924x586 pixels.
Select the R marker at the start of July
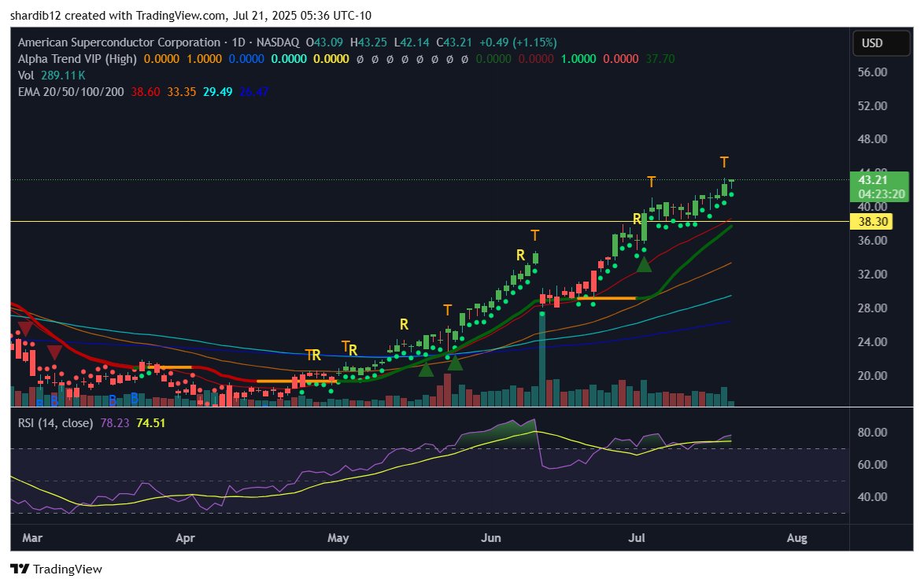[637, 219]
